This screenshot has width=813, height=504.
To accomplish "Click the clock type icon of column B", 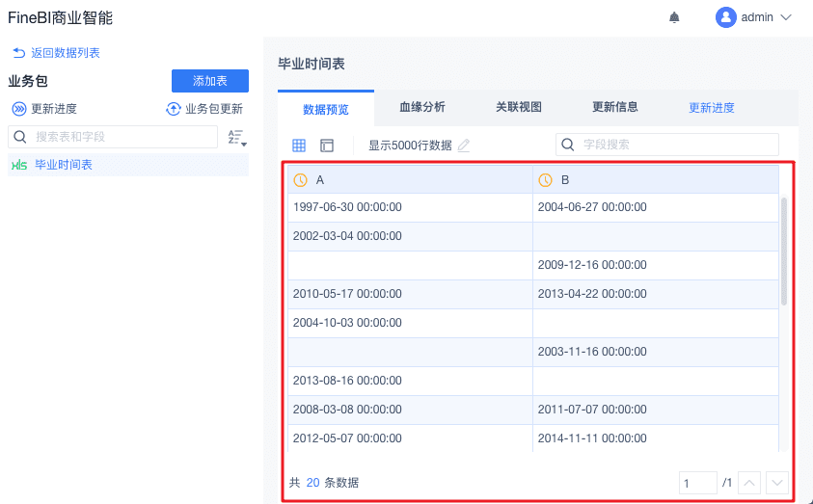I will point(545,180).
